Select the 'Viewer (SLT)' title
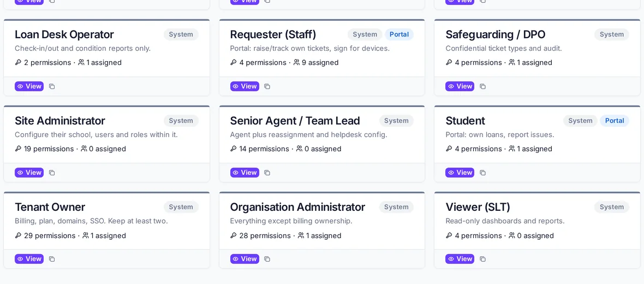Image resolution: width=644 pixels, height=284 pixels. point(478,207)
